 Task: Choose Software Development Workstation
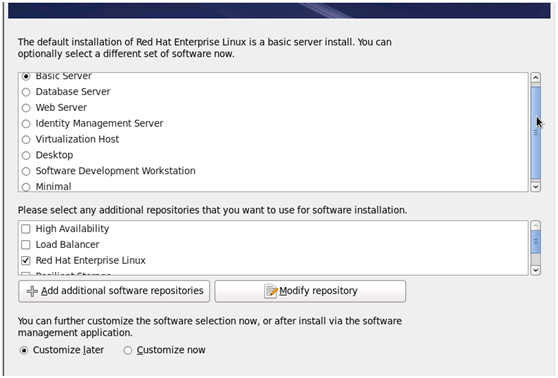coord(26,171)
